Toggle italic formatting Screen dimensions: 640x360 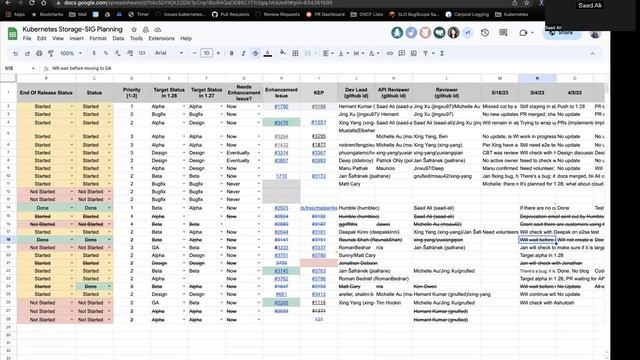click(x=243, y=53)
